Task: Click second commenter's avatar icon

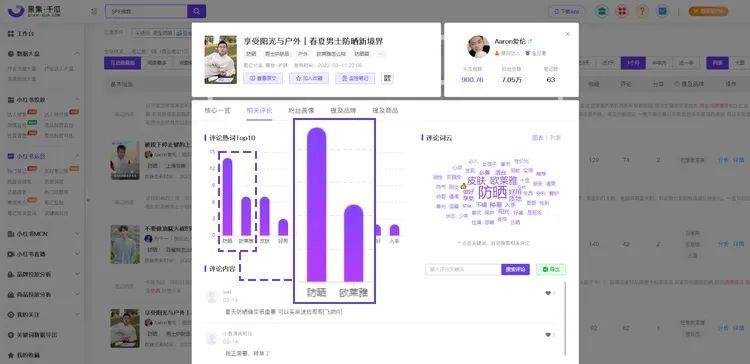Action: (212, 338)
